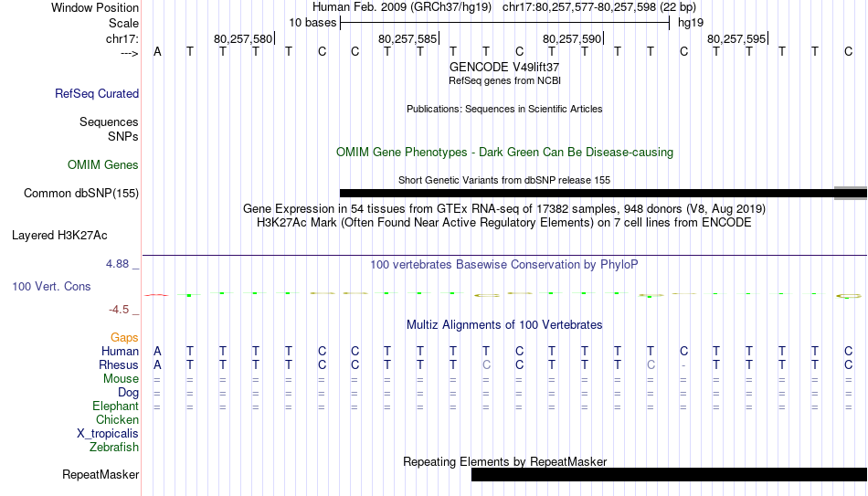
Task: Click the 'SNPs' track label
Action: pos(123,136)
